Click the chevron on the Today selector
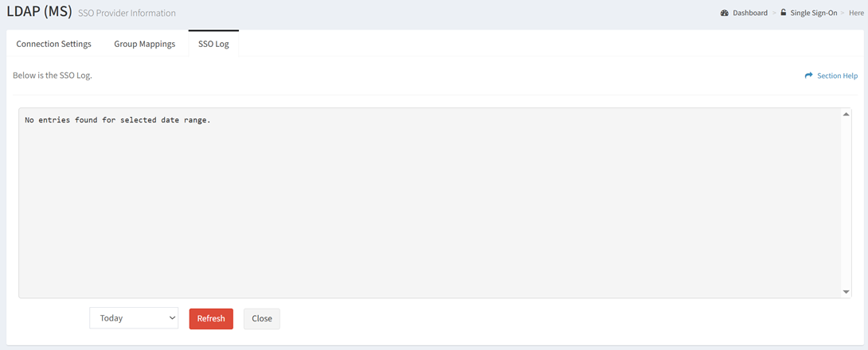 click(x=172, y=318)
